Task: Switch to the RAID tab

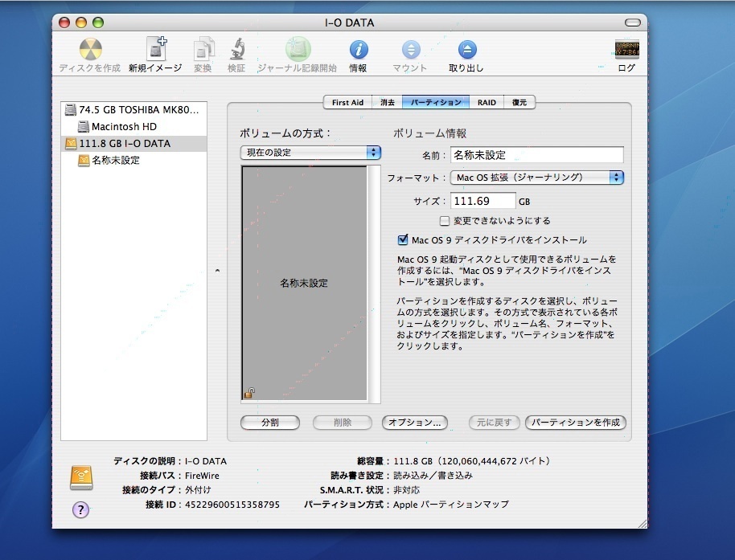Action: 487,103
